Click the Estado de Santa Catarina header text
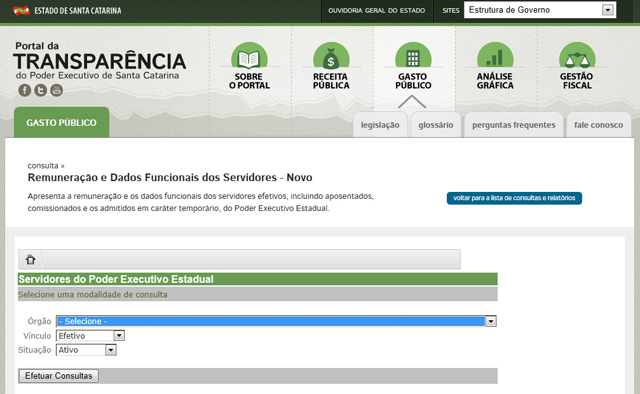 [78, 11]
